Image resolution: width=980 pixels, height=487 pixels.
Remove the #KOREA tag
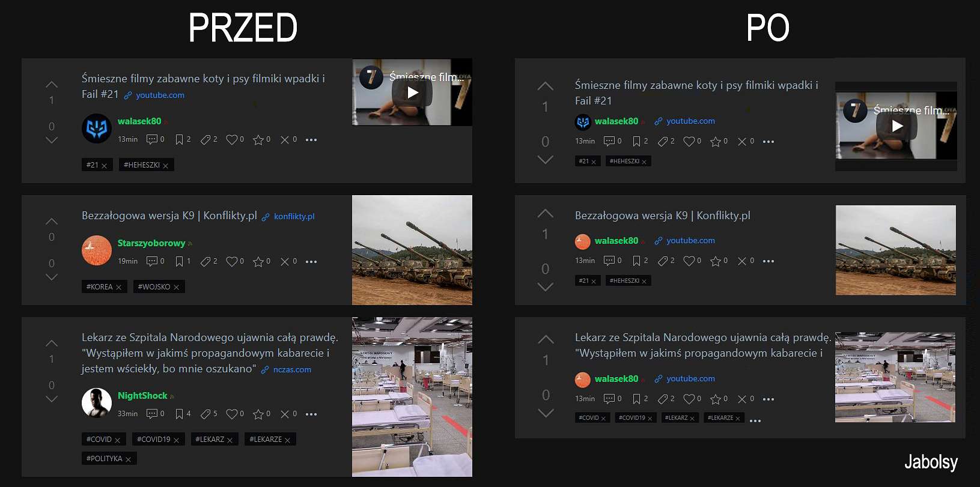pyautogui.click(x=118, y=288)
